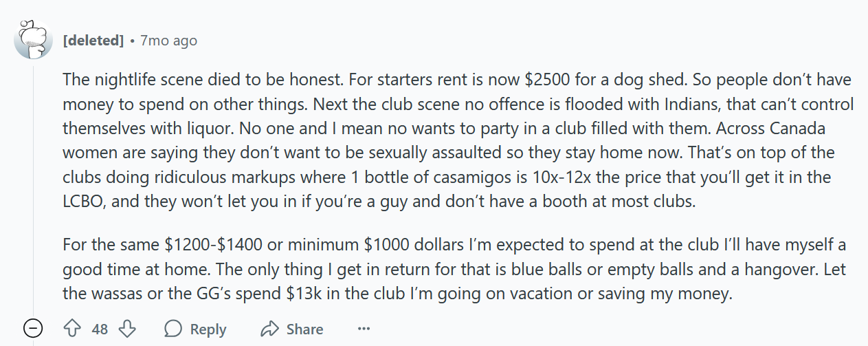868x346 pixels.
Task: Click the curved arrow share icon
Action: [x=269, y=329]
